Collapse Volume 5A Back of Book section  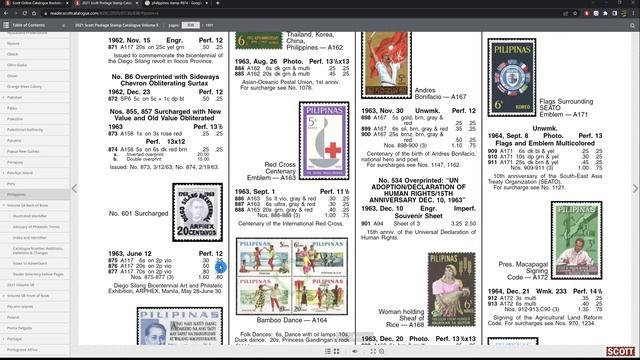[x=4, y=205]
